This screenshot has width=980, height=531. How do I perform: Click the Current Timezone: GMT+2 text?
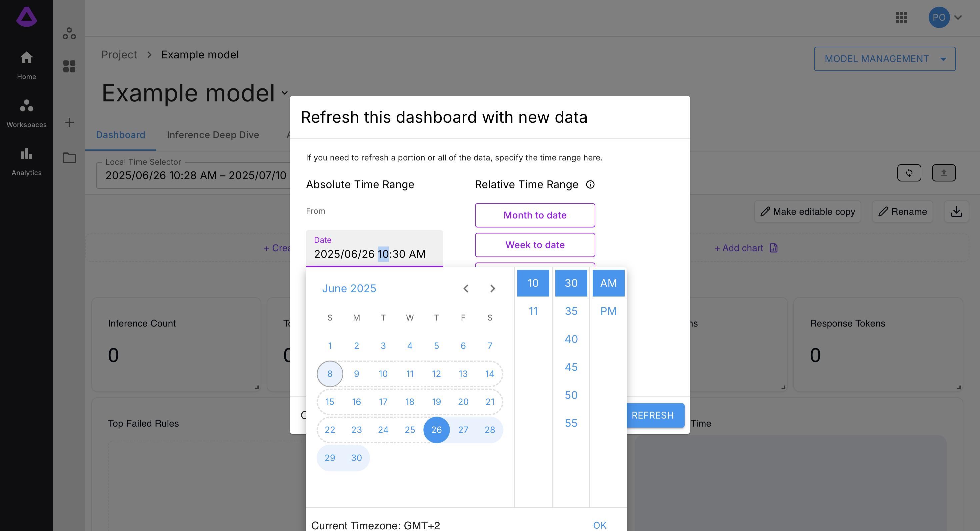[375, 525]
